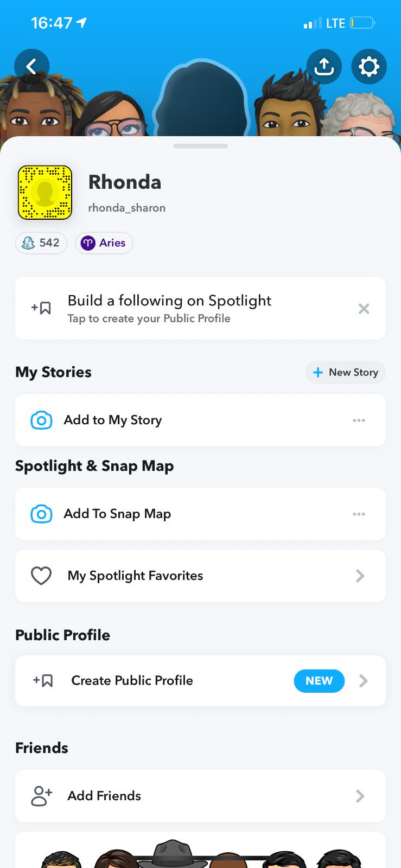Expand the My Spotlight Favorites chevron
401x868 pixels.
point(360,576)
